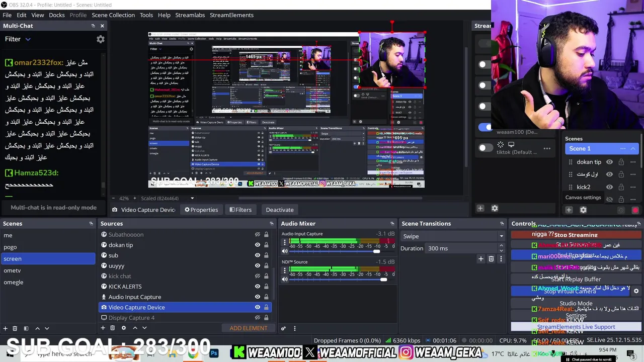Hide the sub source
Screen dimensions: 644x362
(x=258, y=255)
